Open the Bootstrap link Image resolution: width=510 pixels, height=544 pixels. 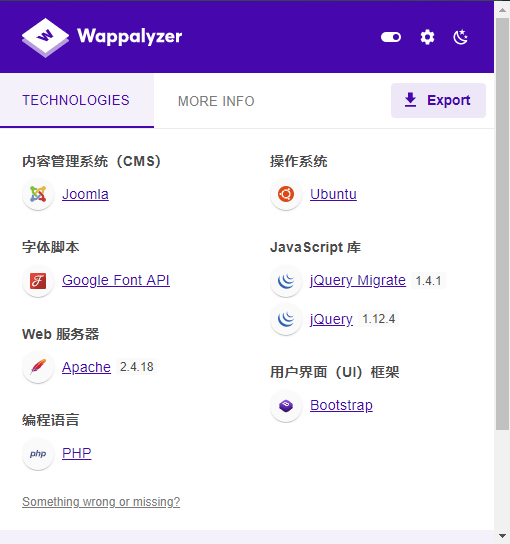[341, 405]
